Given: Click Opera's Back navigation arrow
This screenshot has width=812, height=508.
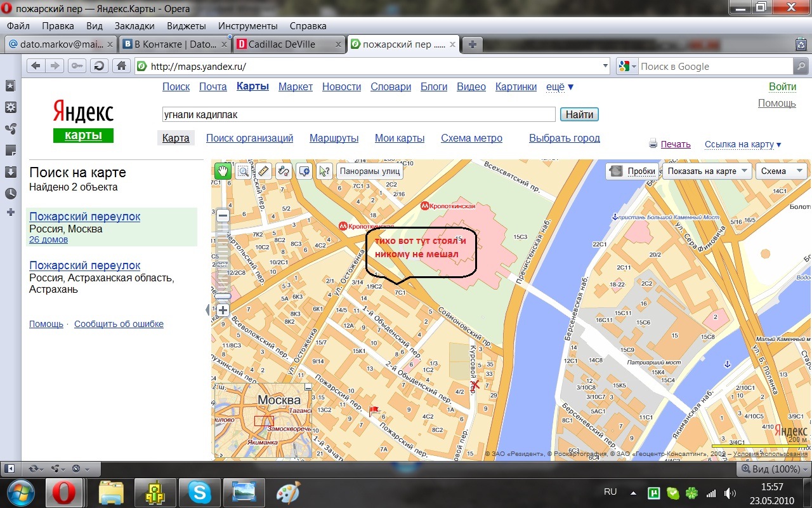Looking at the screenshot, I should pyautogui.click(x=36, y=66).
